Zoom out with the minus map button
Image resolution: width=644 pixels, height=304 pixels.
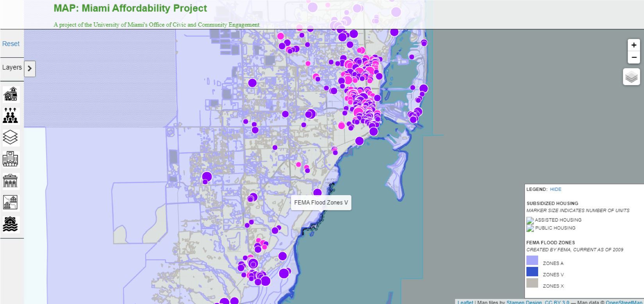point(634,57)
